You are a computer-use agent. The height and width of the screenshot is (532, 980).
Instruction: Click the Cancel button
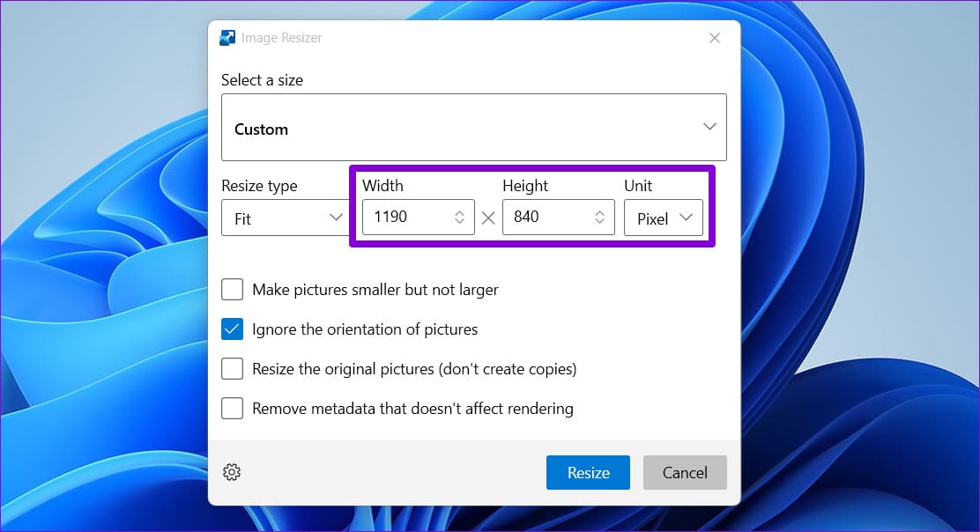tap(685, 473)
